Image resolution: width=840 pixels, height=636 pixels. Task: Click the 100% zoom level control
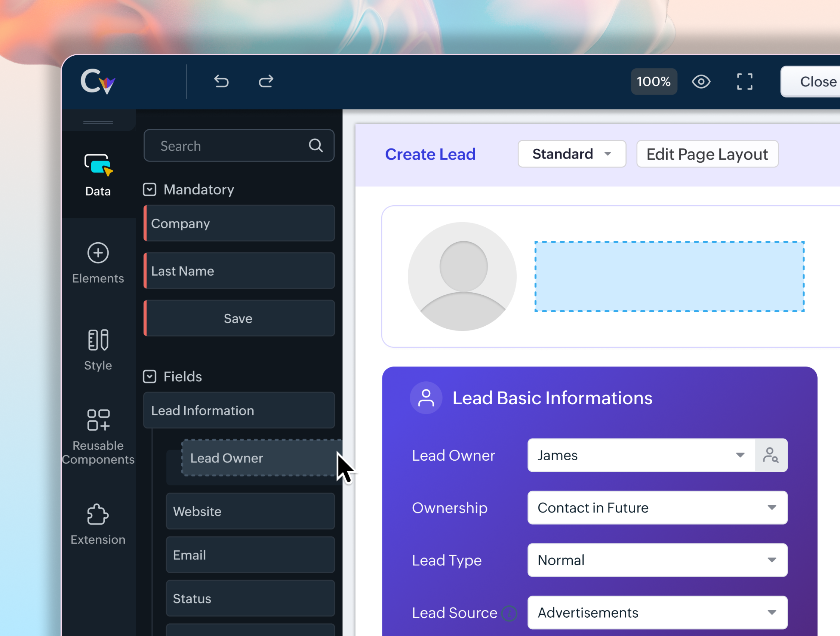653,82
